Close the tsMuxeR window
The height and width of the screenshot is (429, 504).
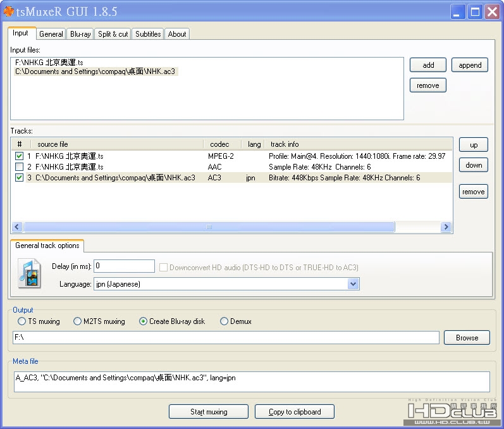pos(492,12)
